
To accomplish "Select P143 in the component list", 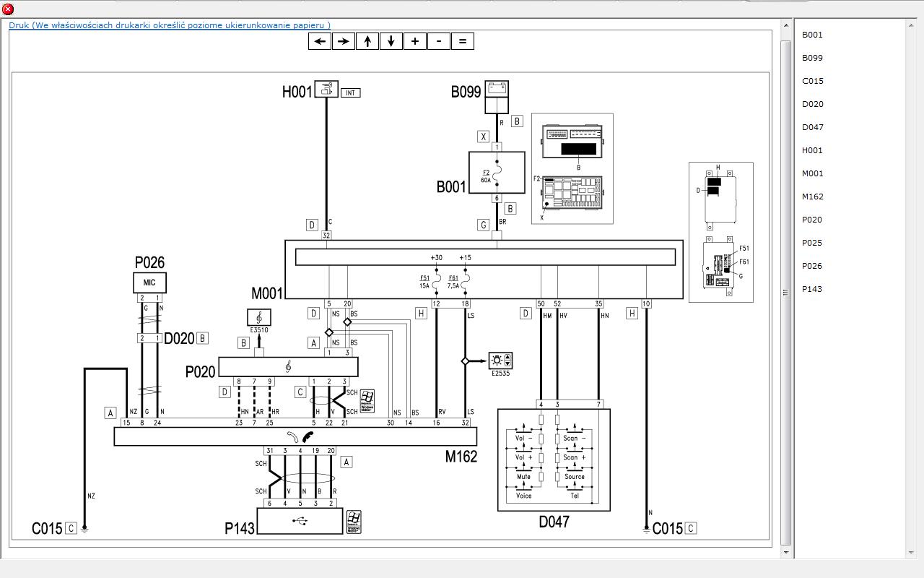I will [812, 289].
